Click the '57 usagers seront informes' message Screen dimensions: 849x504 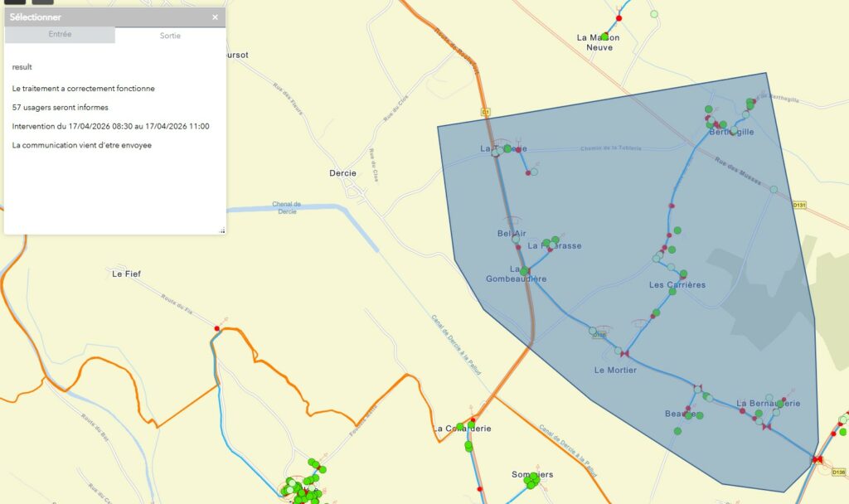[x=61, y=107]
